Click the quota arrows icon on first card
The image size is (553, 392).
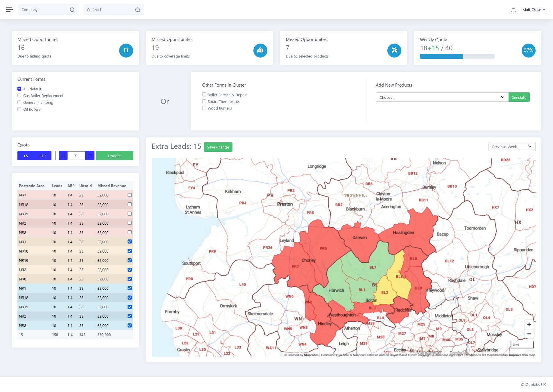tap(126, 50)
